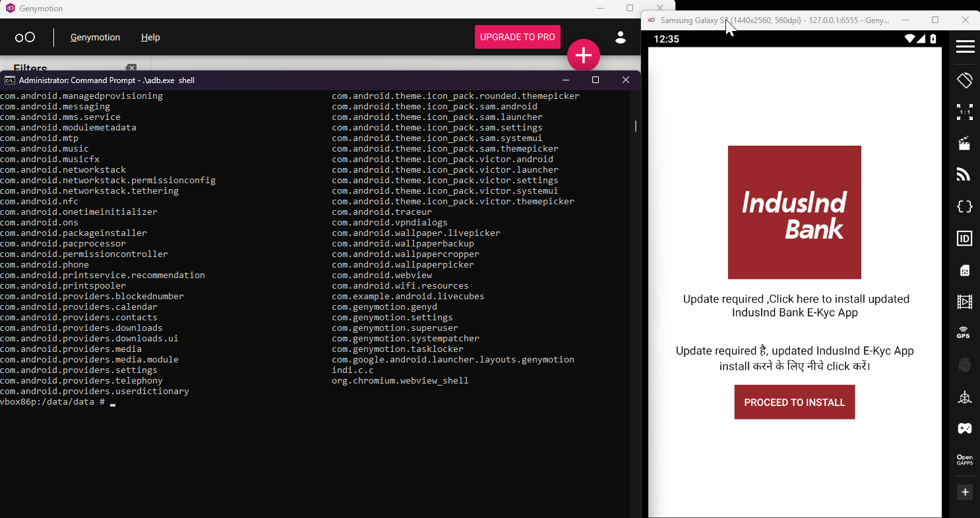Open the emulator hamburger menu icon

pos(965,46)
